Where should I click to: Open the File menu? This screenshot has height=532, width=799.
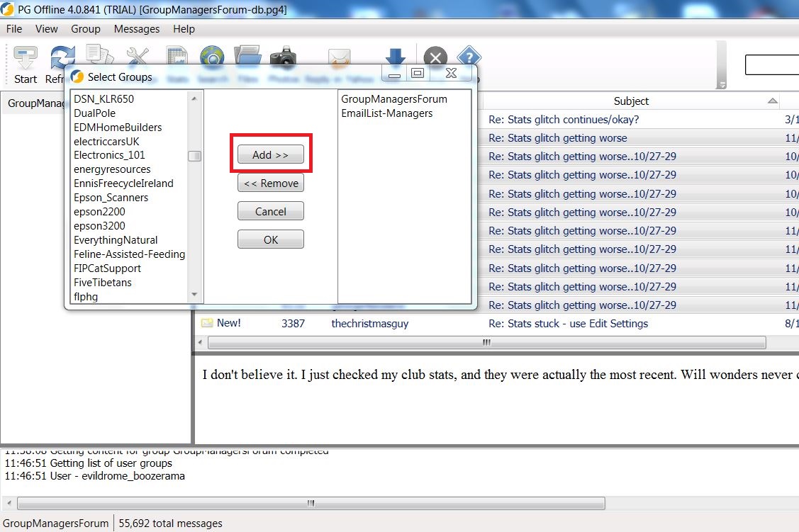pos(14,29)
